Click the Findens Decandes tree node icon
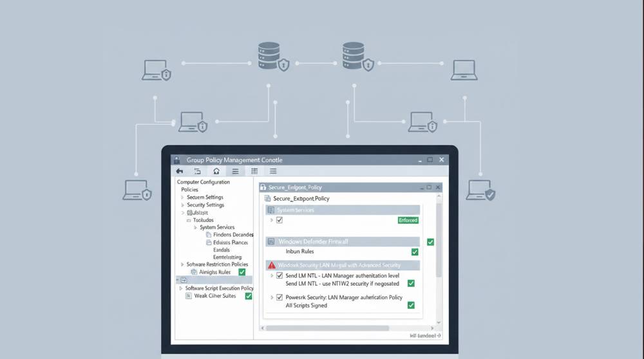Viewport: 644px width, 359px height. [209, 235]
